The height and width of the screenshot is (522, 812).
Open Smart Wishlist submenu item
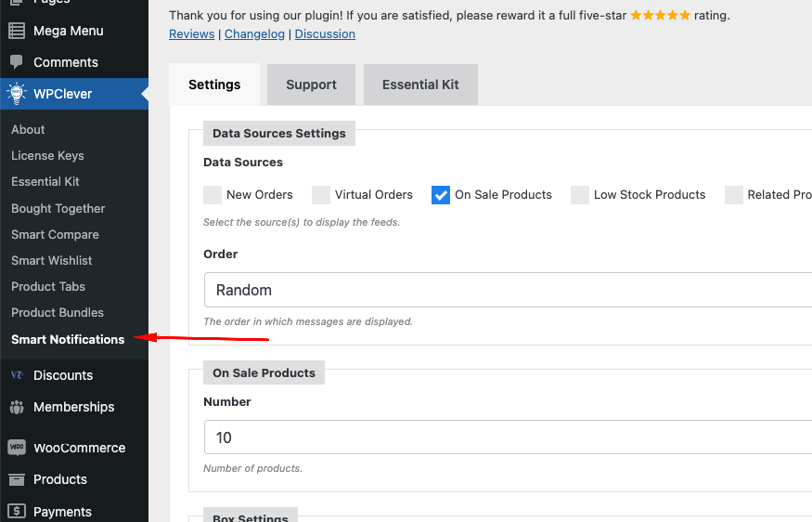pyautogui.click(x=52, y=260)
